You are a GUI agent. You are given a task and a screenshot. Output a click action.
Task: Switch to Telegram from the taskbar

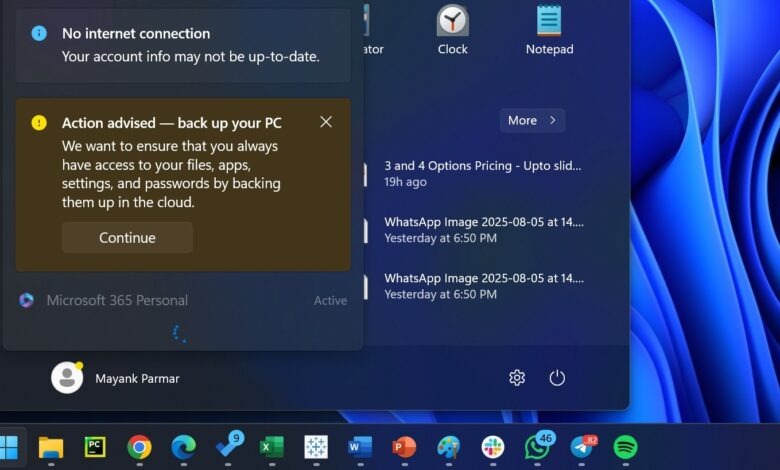tap(581, 447)
